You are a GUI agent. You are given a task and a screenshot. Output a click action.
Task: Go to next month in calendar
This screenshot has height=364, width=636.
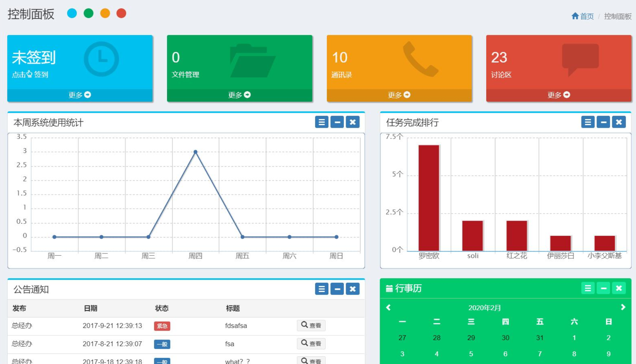623,307
